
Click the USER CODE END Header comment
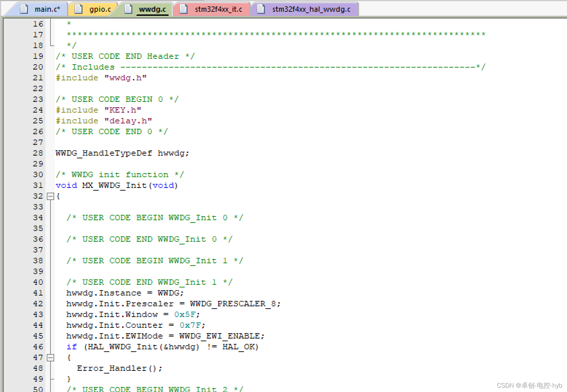[x=125, y=56]
